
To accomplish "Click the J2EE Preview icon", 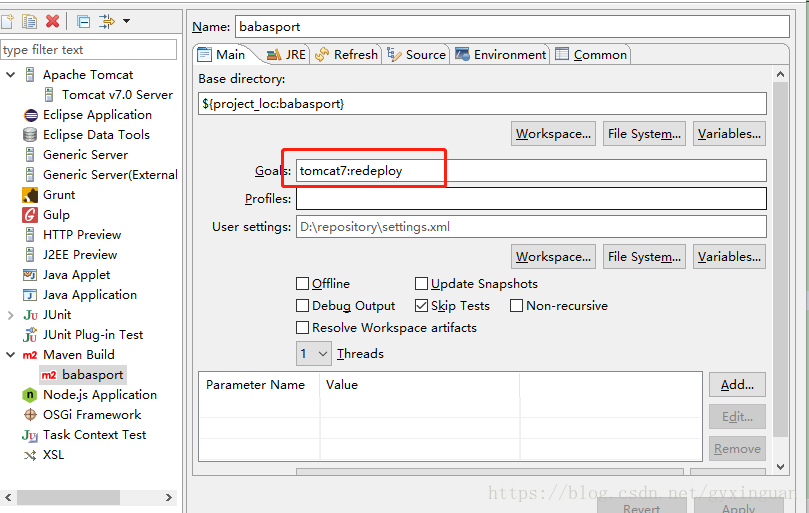I will [30, 255].
